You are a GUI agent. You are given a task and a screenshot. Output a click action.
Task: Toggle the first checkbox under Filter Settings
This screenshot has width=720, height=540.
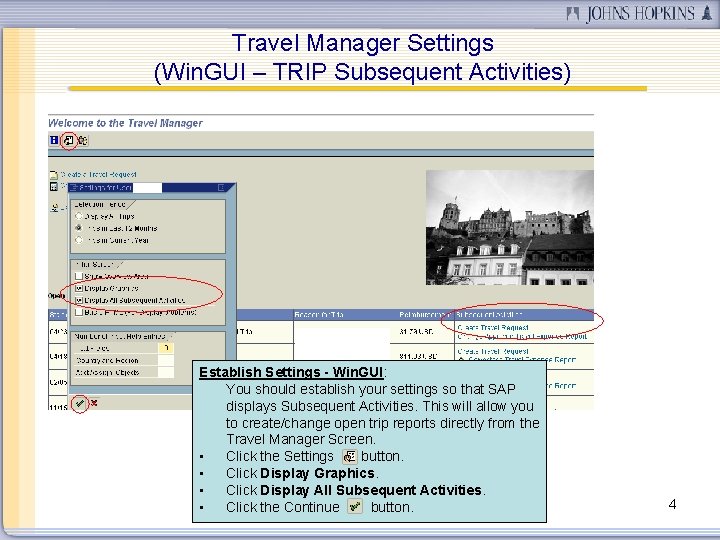(x=79, y=276)
